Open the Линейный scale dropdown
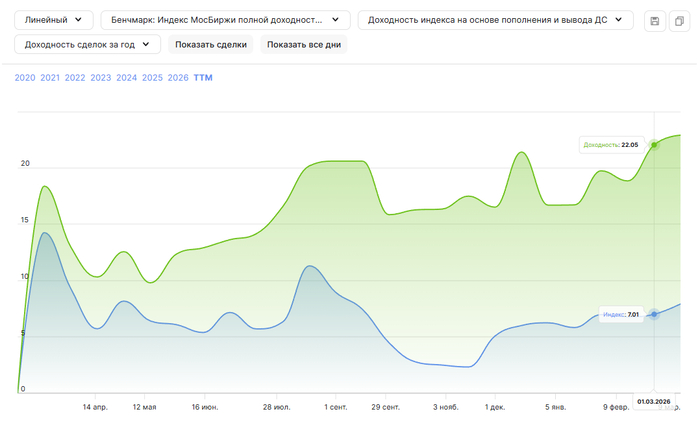700x431 pixels. click(54, 20)
